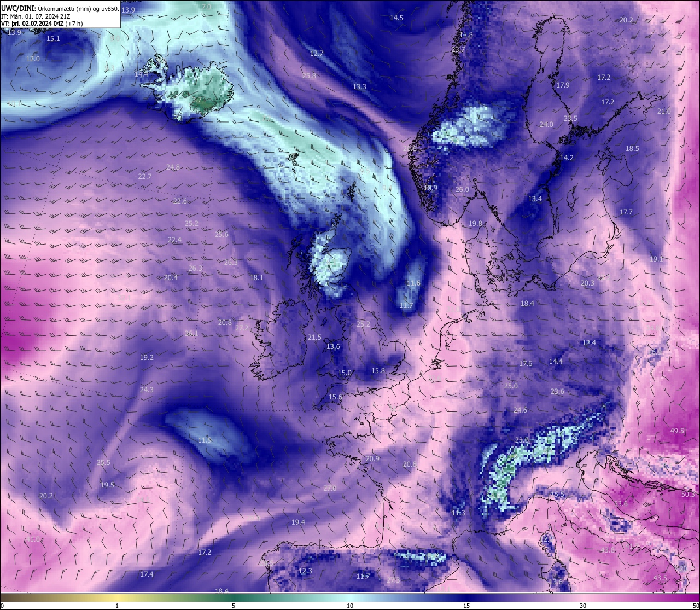
Task: Click the 11.6 value in the North Sea
Action: point(413,283)
